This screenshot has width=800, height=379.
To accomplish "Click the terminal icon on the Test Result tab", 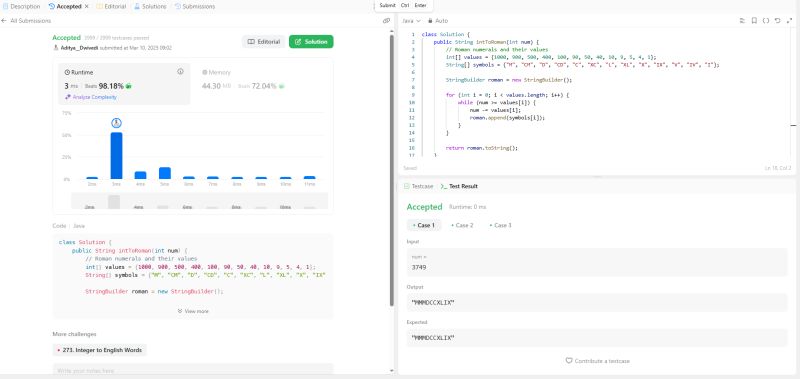I will click(x=443, y=187).
